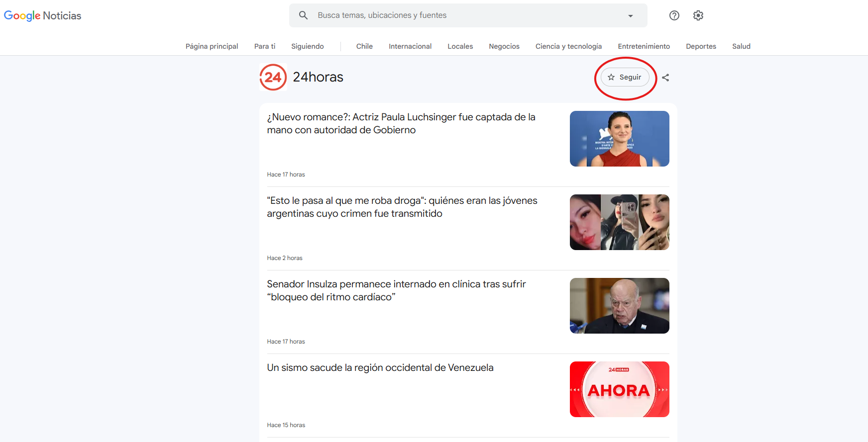Open the help question mark icon
The image size is (868, 442).
pos(674,15)
